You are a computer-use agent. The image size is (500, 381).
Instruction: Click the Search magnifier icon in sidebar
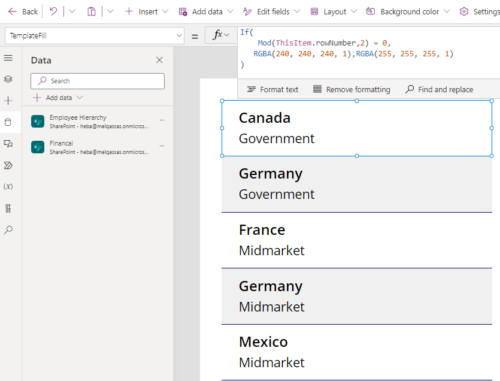tap(8, 230)
